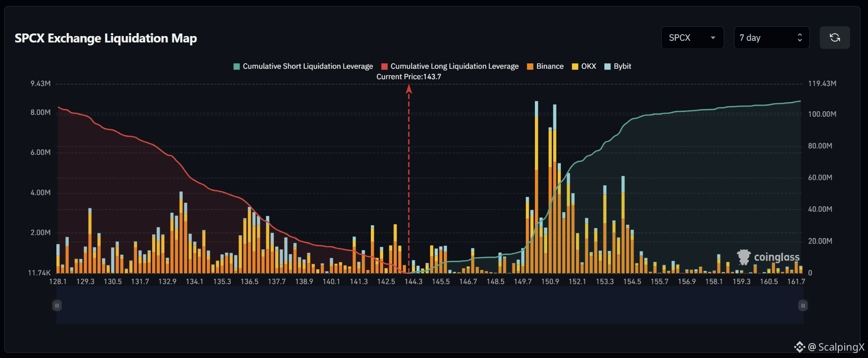Click the '153.3' price axis label

tap(605, 281)
